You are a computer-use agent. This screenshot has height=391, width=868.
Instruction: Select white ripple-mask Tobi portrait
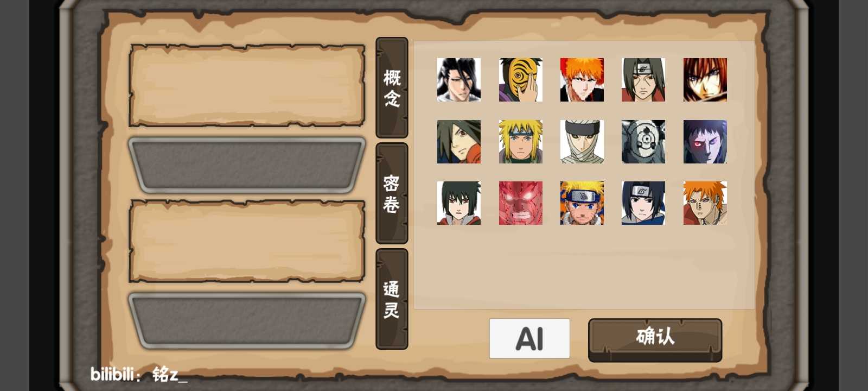pyautogui.click(x=643, y=142)
